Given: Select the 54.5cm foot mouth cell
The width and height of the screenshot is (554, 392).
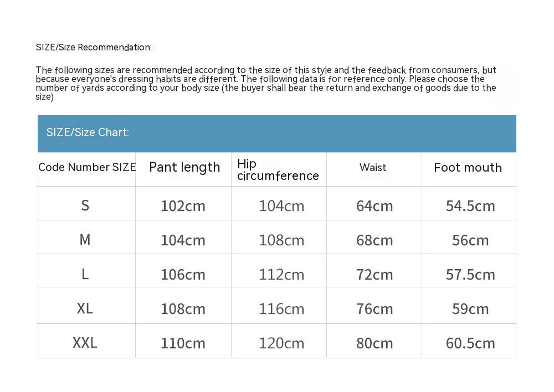Looking at the screenshot, I should pyautogui.click(x=470, y=206).
